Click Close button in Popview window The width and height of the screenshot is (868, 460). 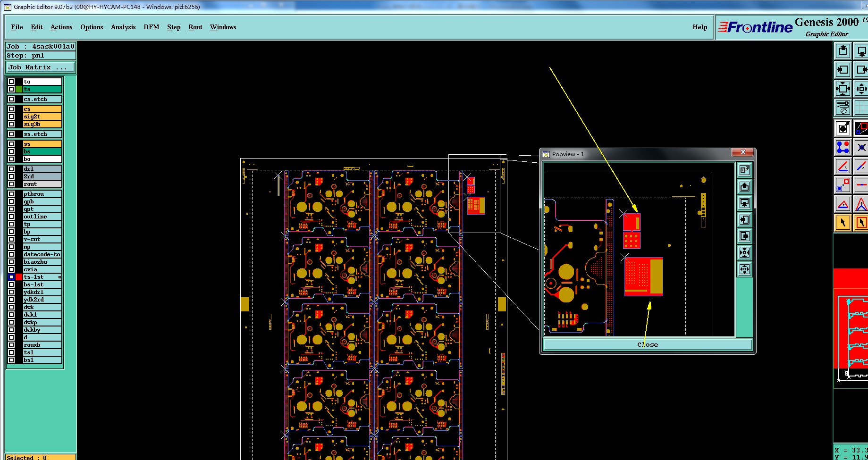coord(648,344)
